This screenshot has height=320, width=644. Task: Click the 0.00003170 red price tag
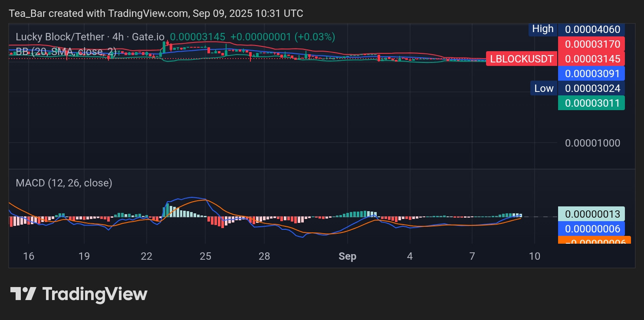(x=591, y=44)
